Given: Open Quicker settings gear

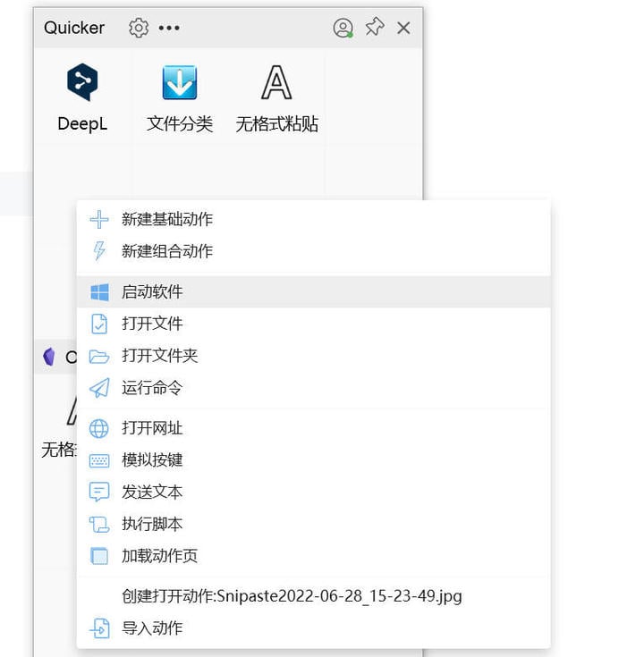Looking at the screenshot, I should pos(139,28).
